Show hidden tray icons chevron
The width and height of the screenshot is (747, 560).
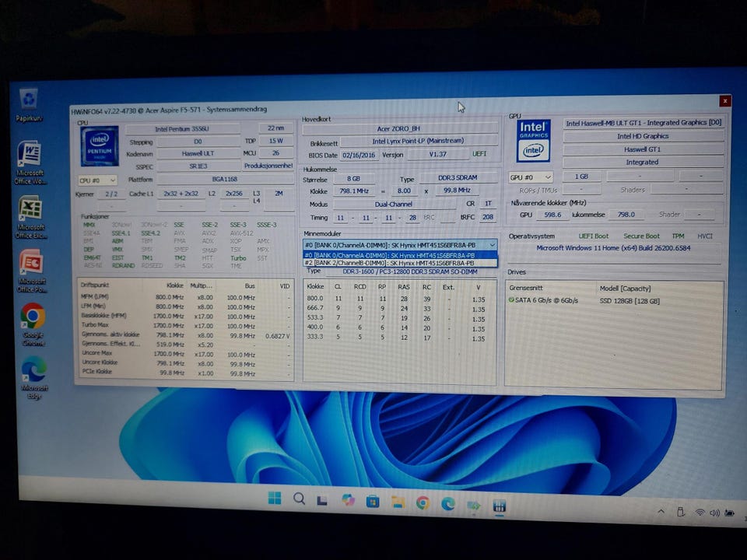coord(661,512)
